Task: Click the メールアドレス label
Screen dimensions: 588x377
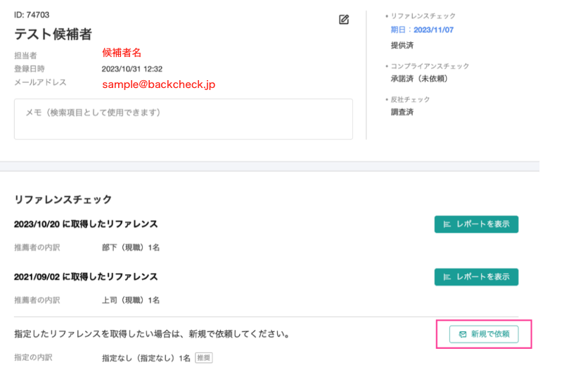Action: pos(40,82)
